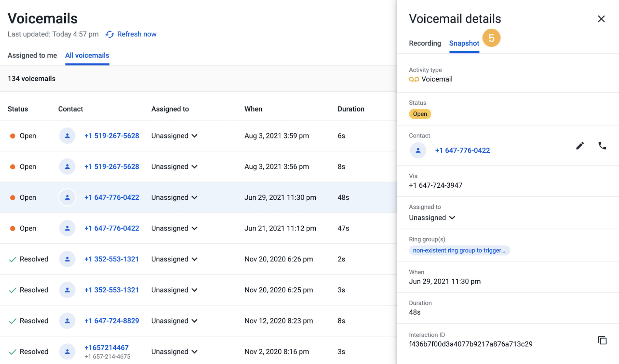Open +1 352-553-1321 contact at 6:25 pm

[111, 290]
